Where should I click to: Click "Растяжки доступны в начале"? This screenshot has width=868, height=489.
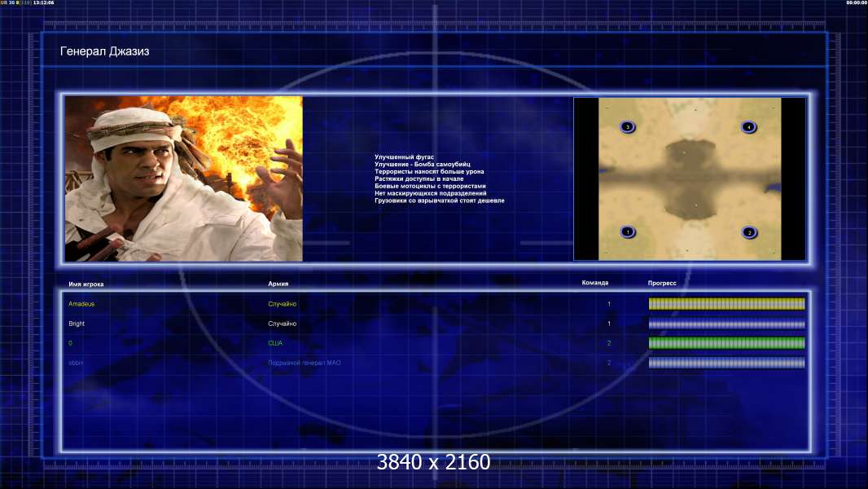pyautogui.click(x=419, y=178)
